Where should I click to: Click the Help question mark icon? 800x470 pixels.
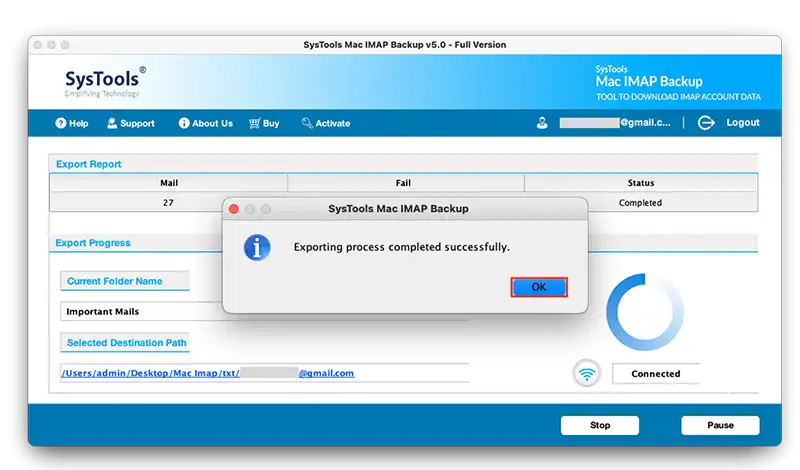(61, 123)
